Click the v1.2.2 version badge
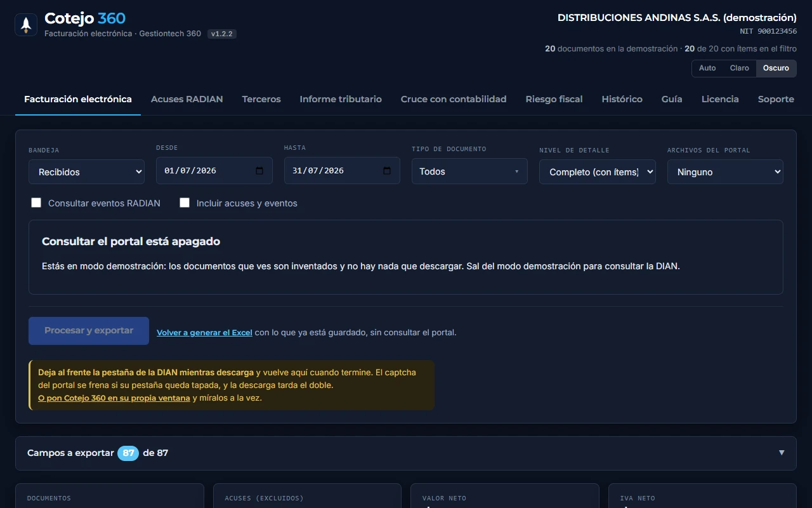This screenshot has width=812, height=508. [x=222, y=34]
